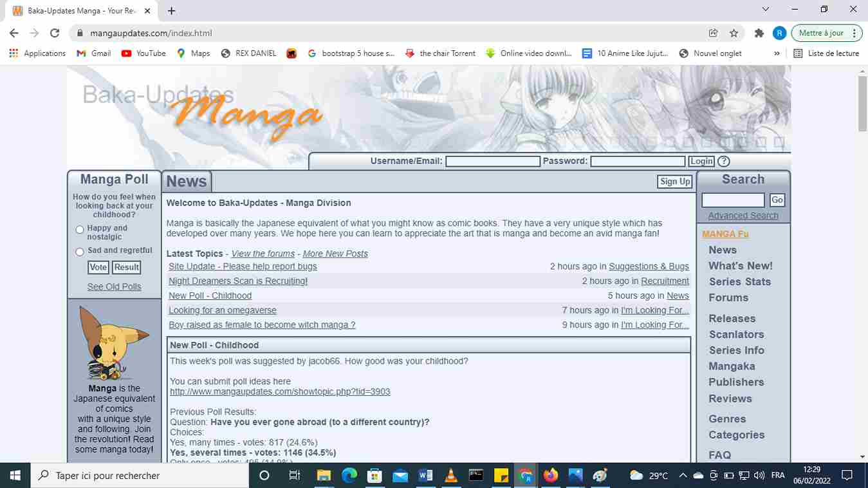Click the Username/Email input field
Image resolution: width=868 pixels, height=488 pixels.
coord(493,162)
